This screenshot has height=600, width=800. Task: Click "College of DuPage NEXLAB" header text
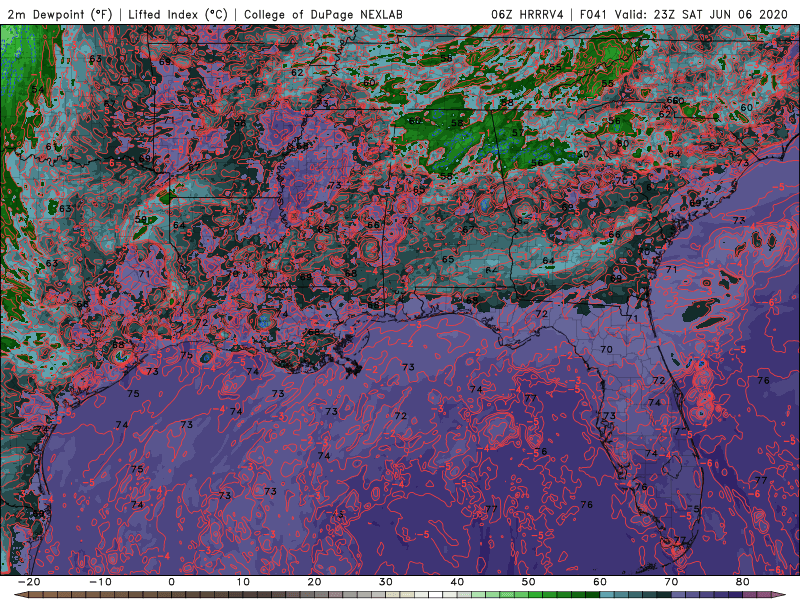323,14
